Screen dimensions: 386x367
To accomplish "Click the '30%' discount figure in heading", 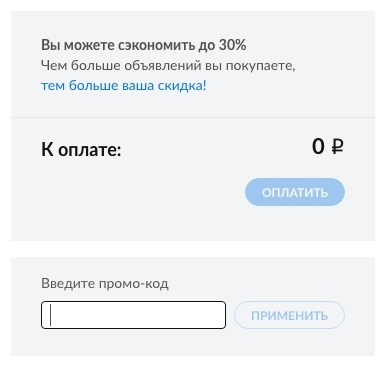I will 233,45.
